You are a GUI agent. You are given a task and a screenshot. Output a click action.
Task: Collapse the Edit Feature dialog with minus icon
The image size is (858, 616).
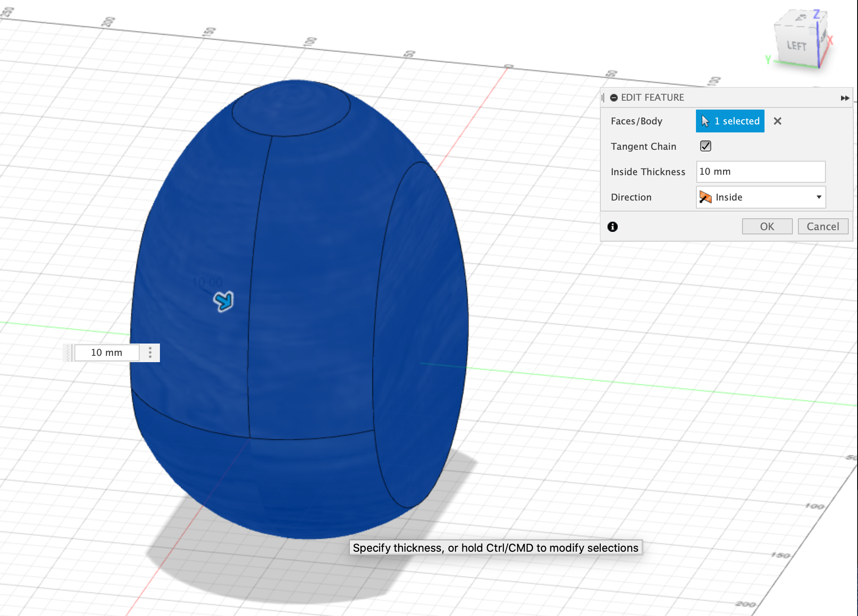click(x=613, y=98)
